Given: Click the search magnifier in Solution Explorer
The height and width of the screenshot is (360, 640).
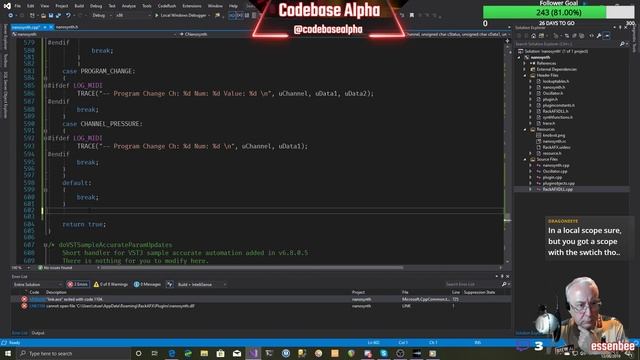Looking at the screenshot, I should (622, 44).
